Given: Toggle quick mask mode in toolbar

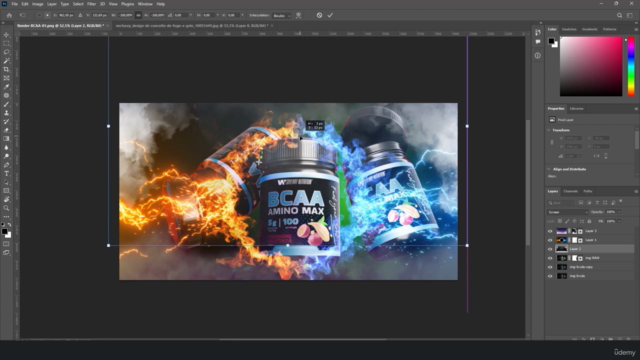Looking at the screenshot, I should [6, 244].
